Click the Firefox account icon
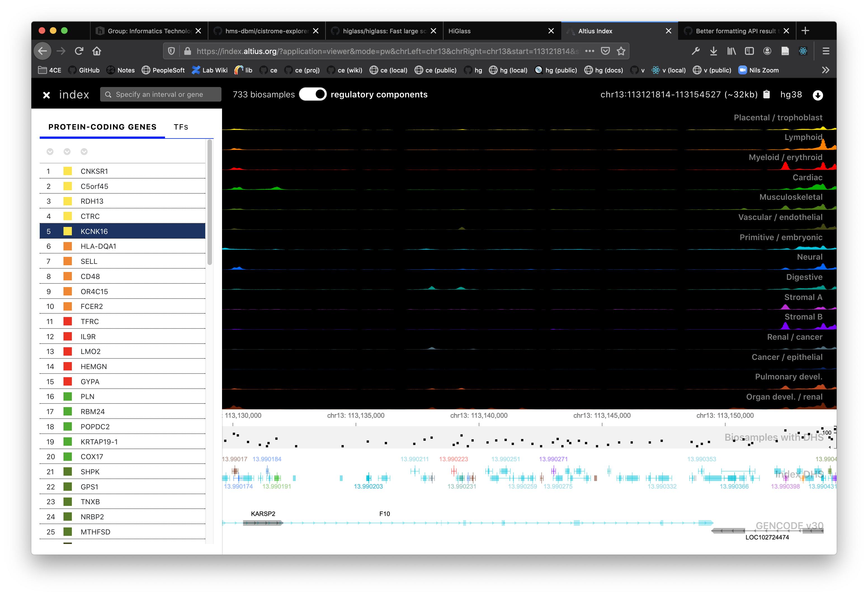This screenshot has width=868, height=596. click(x=767, y=51)
